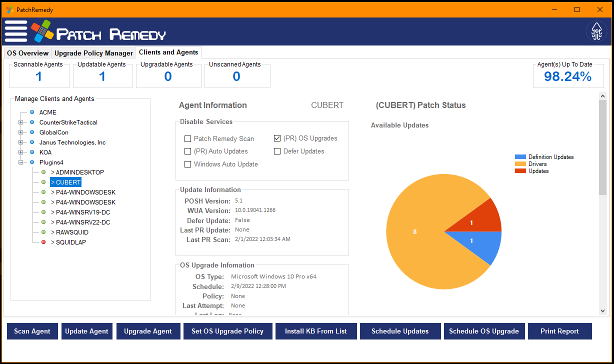Check the Defer Updates checkbox
This screenshot has width=614, height=364.
pos(277,151)
